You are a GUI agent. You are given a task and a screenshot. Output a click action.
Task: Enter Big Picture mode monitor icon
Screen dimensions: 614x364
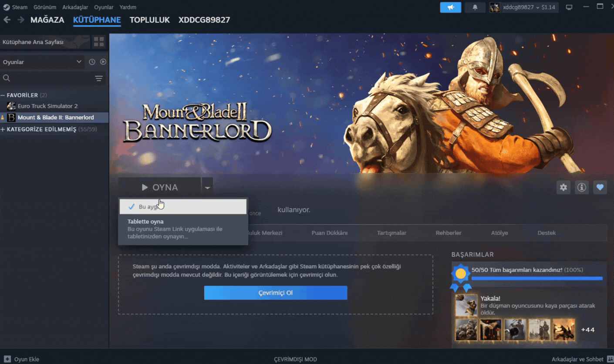point(569,7)
